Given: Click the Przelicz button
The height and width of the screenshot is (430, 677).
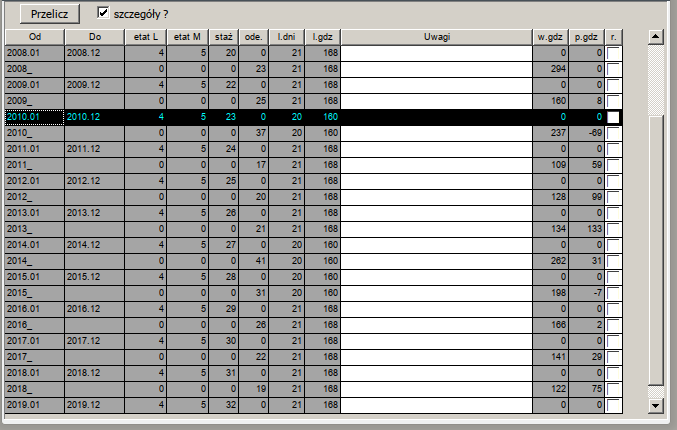Looking at the screenshot, I should point(49,14).
